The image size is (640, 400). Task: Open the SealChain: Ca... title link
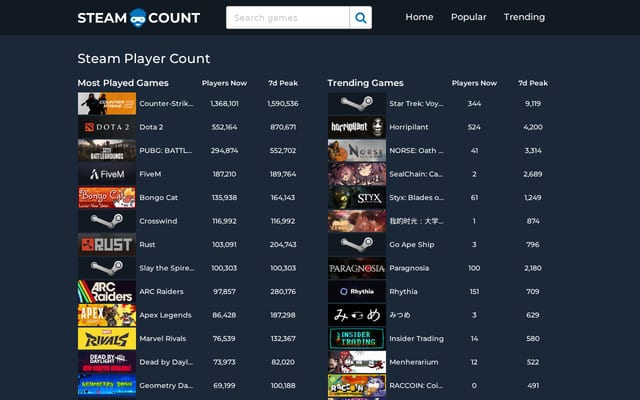[416, 174]
